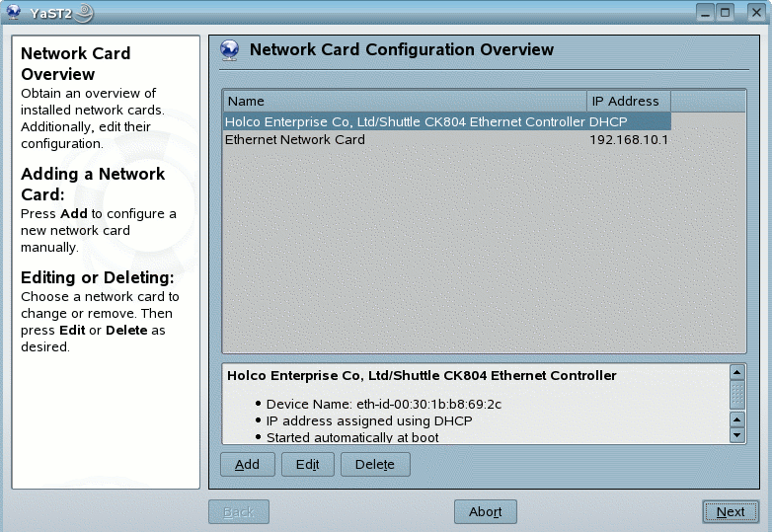Viewport: 772px width, 532px height.
Task: Click the Device Name eth-id-00:30:1b:b8:69:2c line
Action: point(384,405)
